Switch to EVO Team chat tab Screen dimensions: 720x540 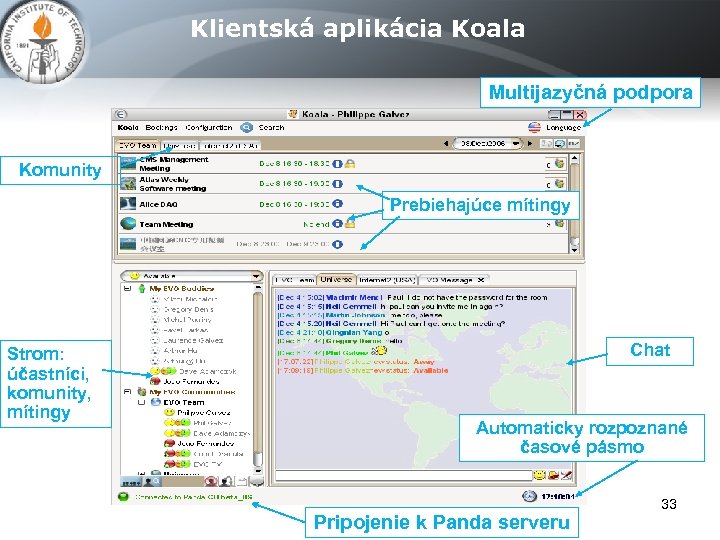[x=294, y=280]
